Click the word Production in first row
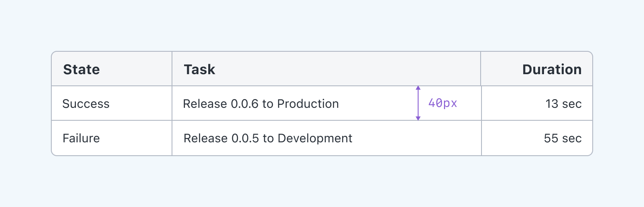The width and height of the screenshot is (644, 207). pyautogui.click(x=308, y=104)
